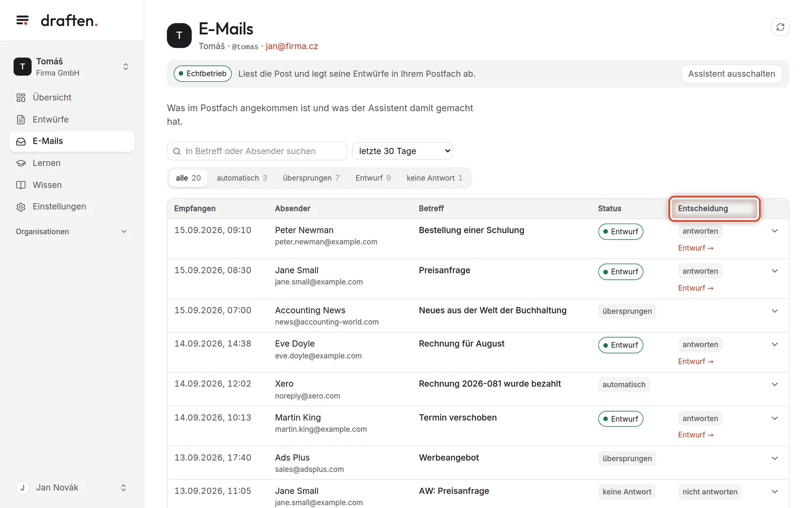This screenshot has height=508, width=812.
Task: Open the Tomáš Firma GmbH account switcher
Action: (72, 67)
